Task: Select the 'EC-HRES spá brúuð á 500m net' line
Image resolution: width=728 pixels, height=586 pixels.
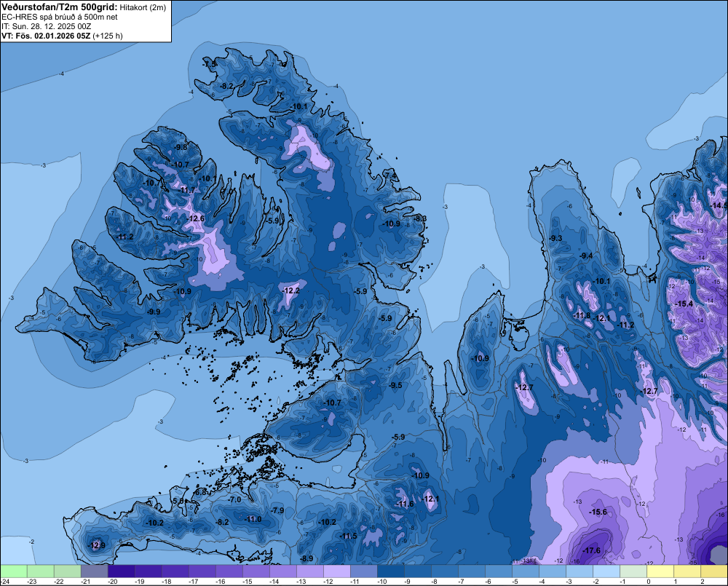Action: (60, 17)
